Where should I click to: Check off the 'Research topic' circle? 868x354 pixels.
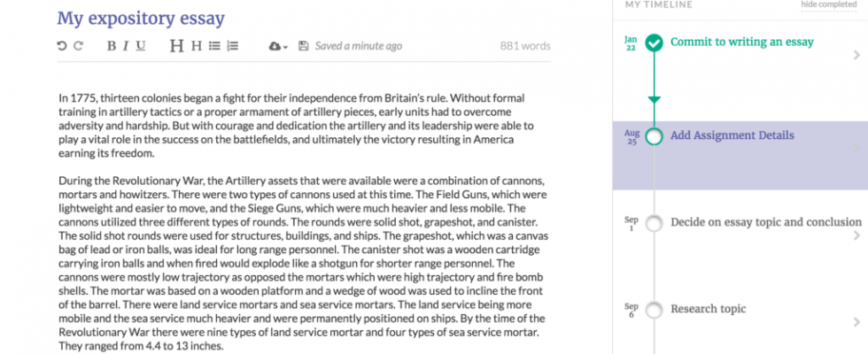coord(655,310)
